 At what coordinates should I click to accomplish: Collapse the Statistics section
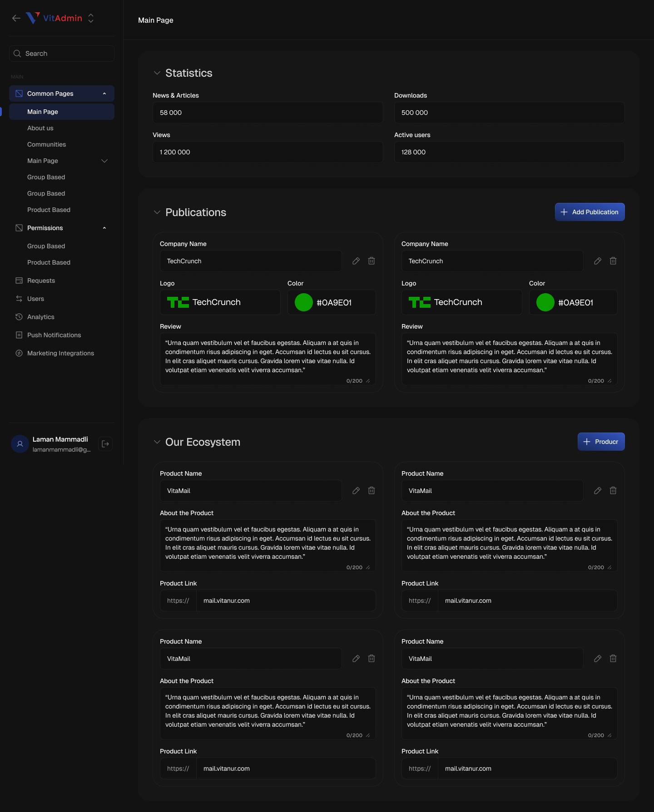(x=157, y=73)
